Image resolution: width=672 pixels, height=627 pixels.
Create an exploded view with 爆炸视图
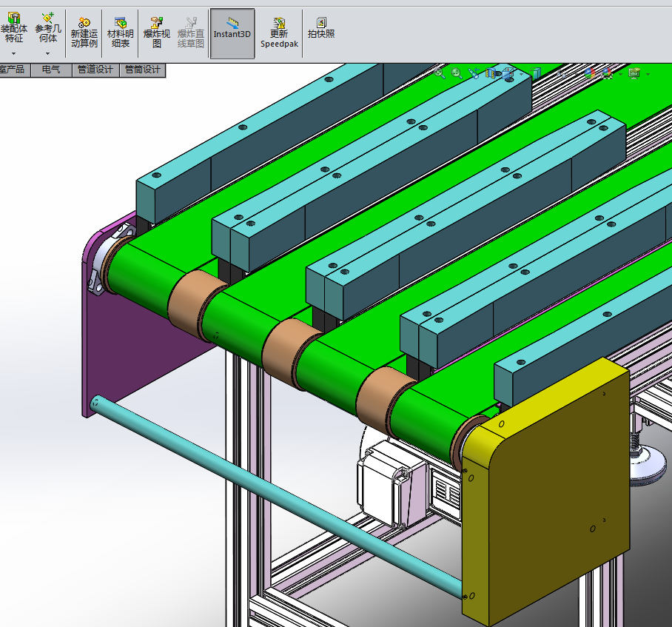(x=157, y=33)
